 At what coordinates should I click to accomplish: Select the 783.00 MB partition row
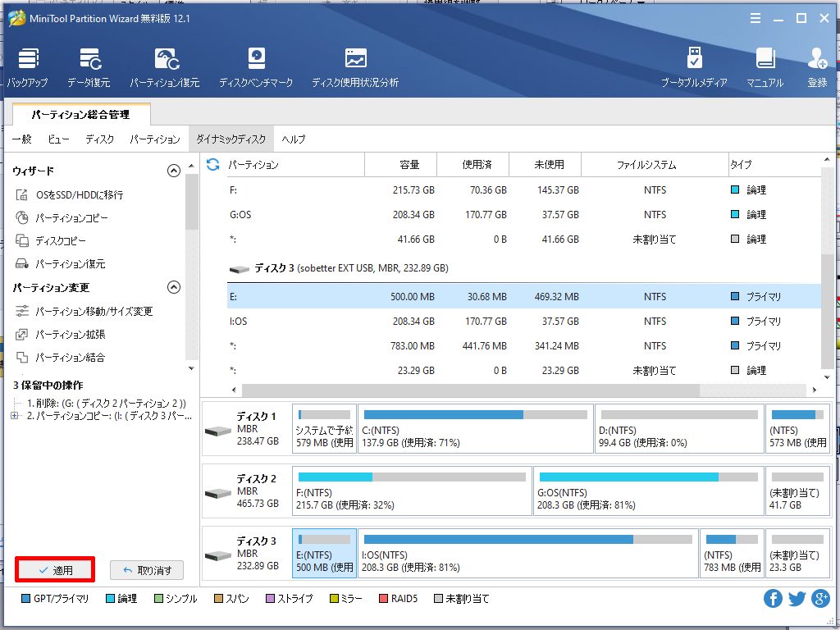524,346
